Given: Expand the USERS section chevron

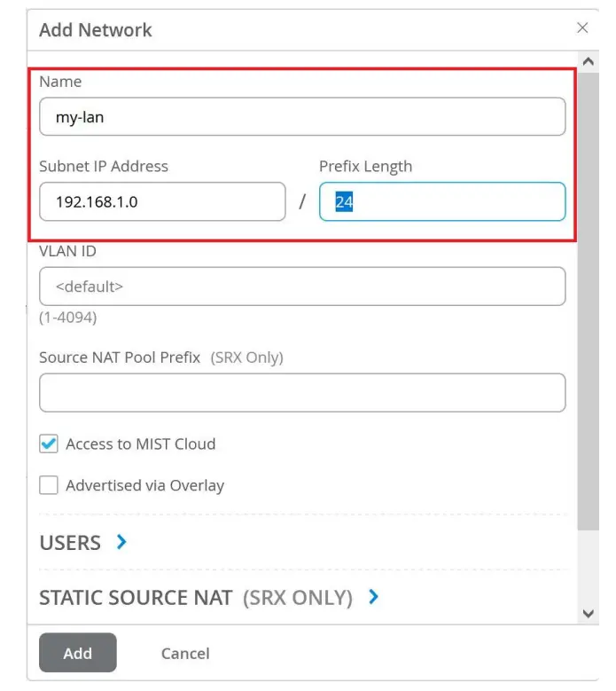Looking at the screenshot, I should tap(122, 542).
